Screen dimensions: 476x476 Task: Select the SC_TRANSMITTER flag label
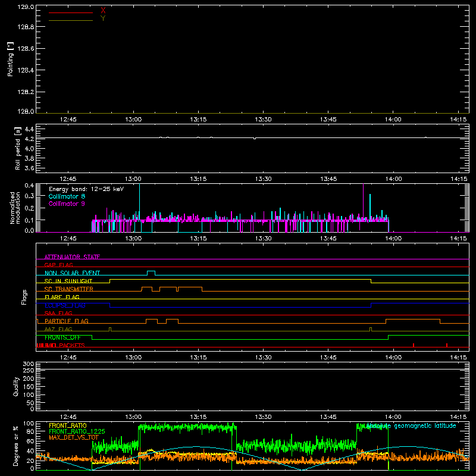(x=69, y=289)
